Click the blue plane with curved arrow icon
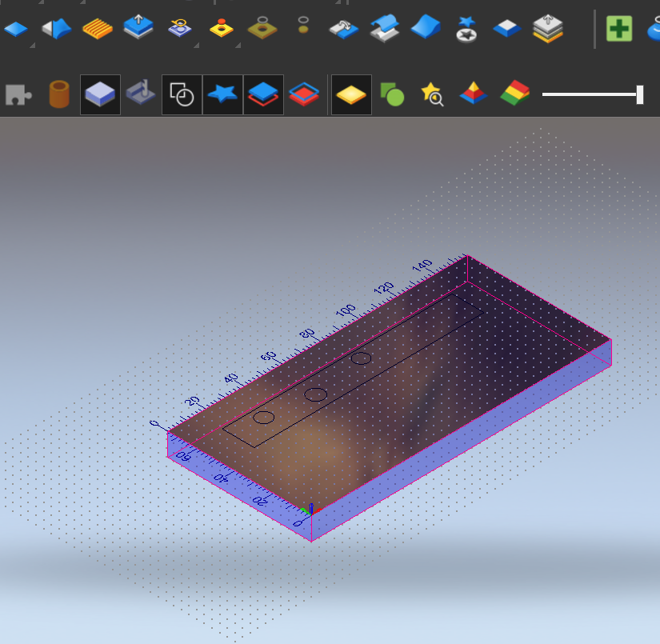The height and width of the screenshot is (644, 660). point(343,29)
